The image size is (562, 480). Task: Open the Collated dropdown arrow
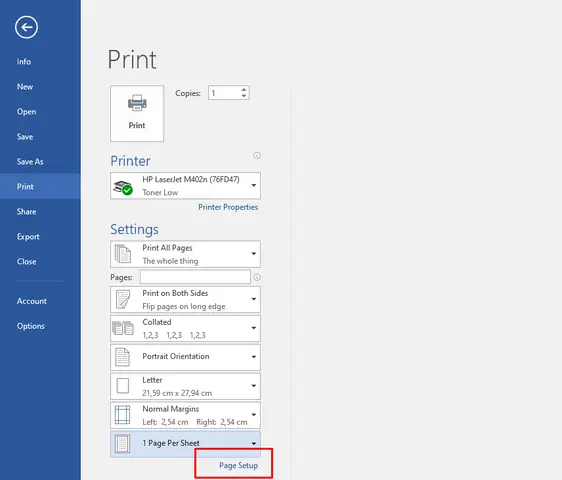(x=253, y=328)
